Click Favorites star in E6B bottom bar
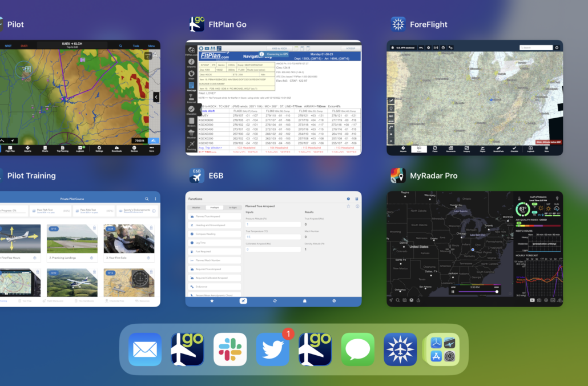 point(212,301)
